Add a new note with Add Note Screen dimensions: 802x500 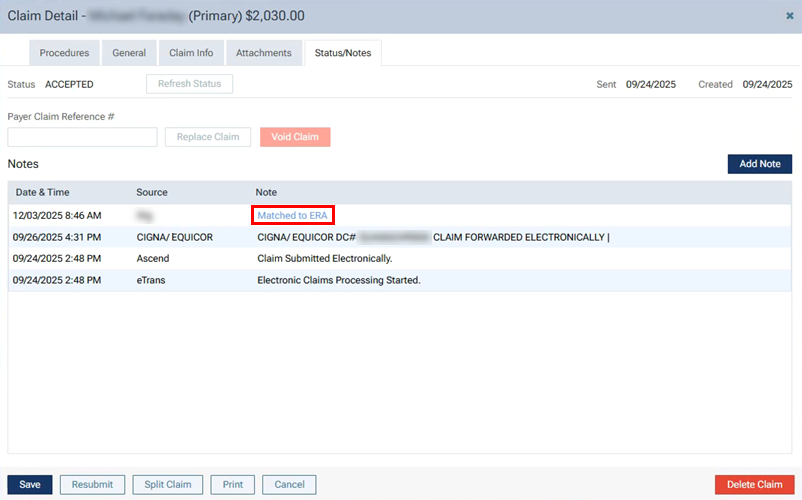click(759, 164)
